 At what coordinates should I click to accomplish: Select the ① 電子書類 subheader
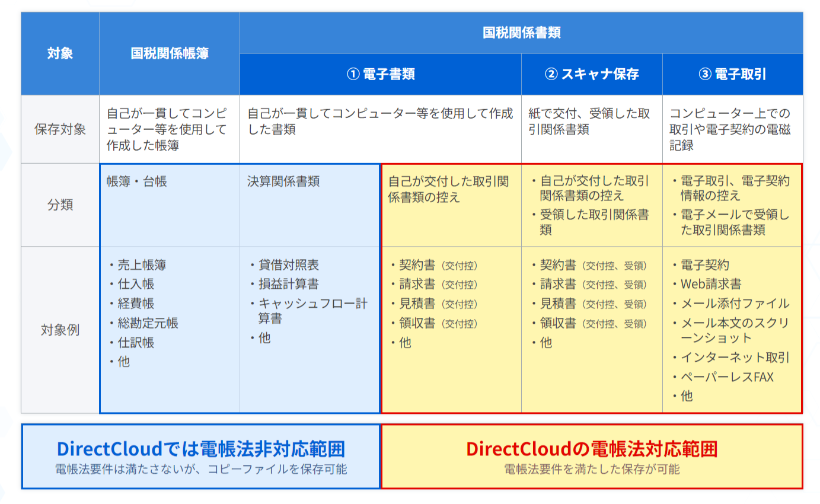381,75
